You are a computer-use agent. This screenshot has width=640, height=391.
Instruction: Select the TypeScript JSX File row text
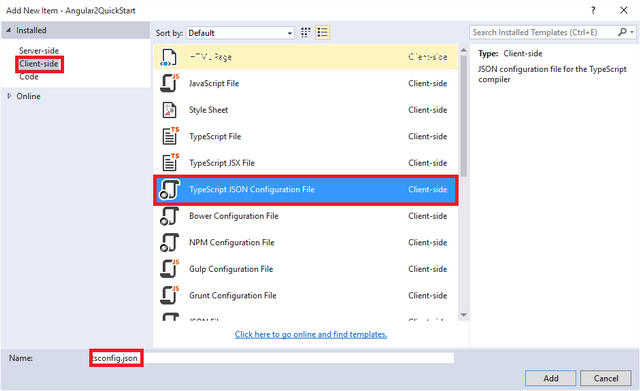click(222, 163)
